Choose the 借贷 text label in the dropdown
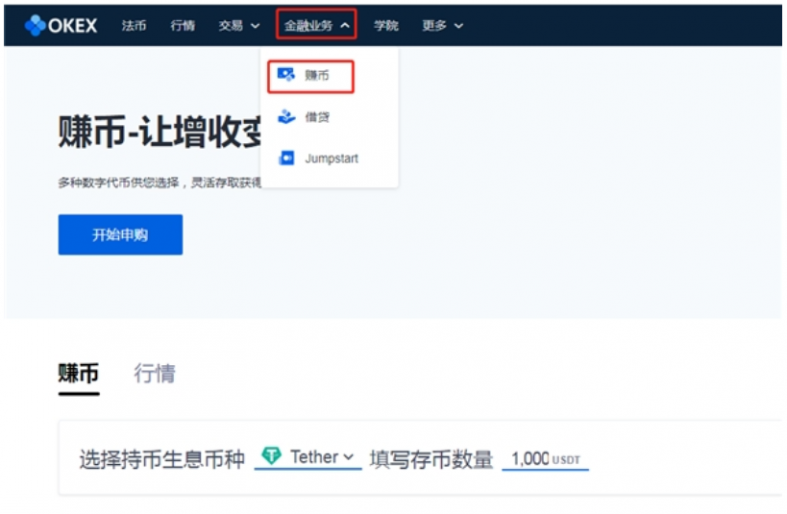 pyautogui.click(x=317, y=117)
